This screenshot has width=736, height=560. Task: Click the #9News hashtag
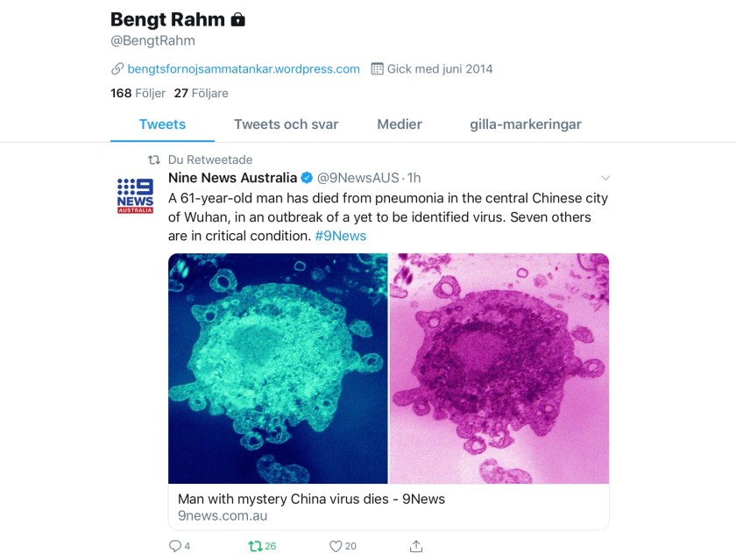point(340,236)
